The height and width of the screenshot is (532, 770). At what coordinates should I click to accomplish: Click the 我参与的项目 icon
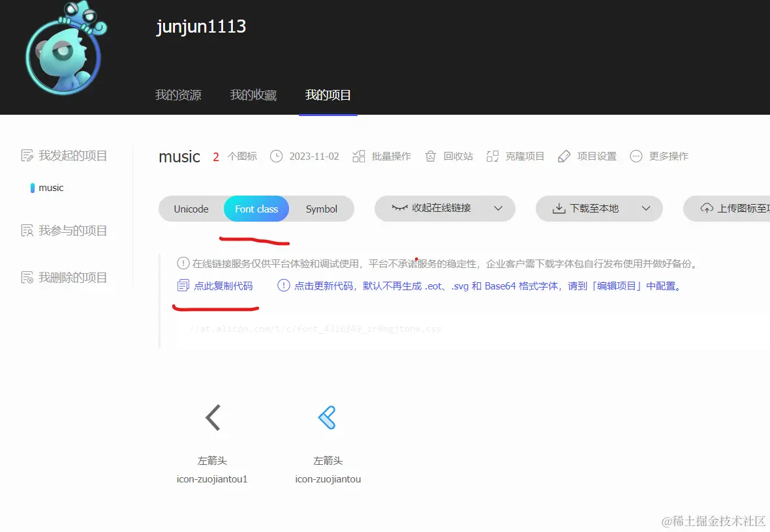(27, 230)
